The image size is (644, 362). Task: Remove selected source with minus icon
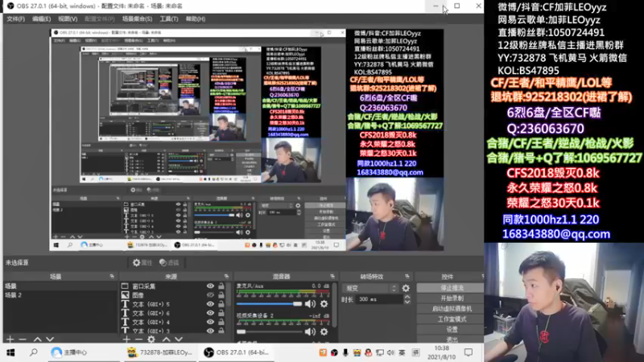tap(138, 339)
